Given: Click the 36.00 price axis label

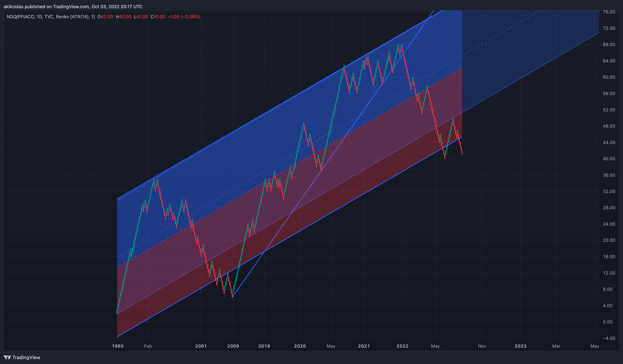Looking at the screenshot, I should coord(609,175).
